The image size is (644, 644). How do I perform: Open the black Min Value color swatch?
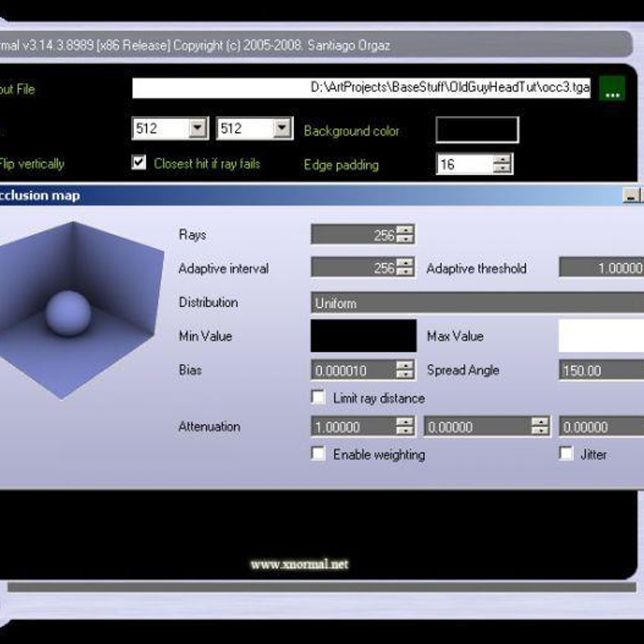click(363, 336)
